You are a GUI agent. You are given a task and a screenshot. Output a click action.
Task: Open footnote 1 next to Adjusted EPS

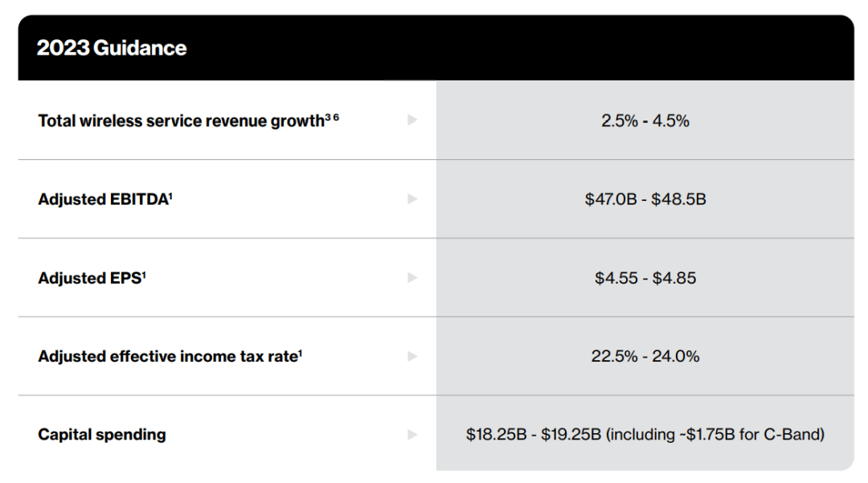pyautogui.click(x=144, y=273)
